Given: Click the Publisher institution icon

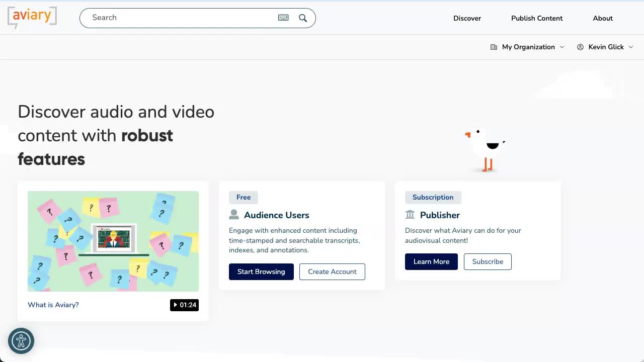Looking at the screenshot, I should (410, 215).
